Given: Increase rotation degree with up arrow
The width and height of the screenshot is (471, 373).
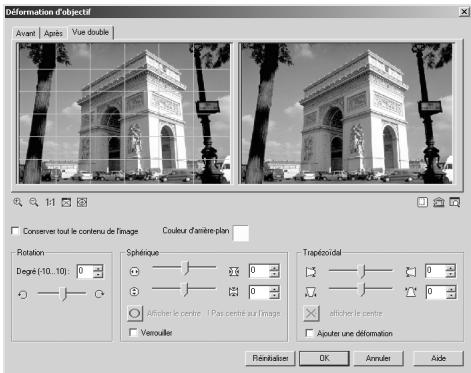Looking at the screenshot, I should pos(98,268).
